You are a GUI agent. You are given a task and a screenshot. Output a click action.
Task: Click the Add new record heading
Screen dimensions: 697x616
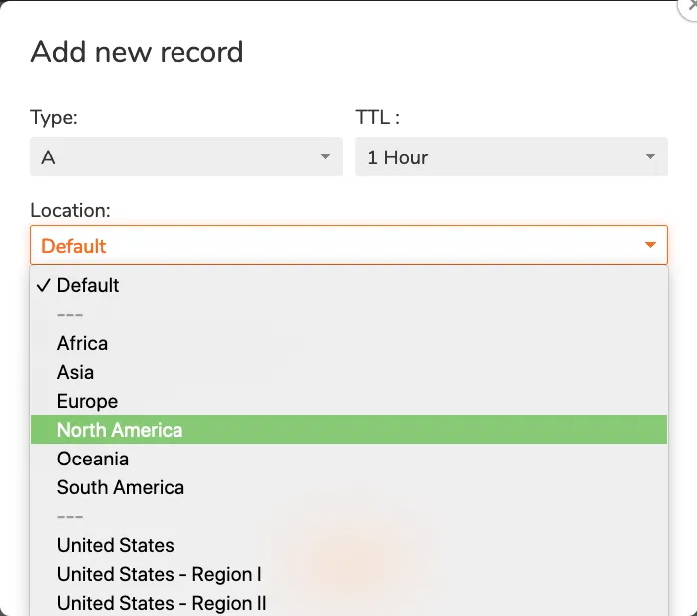(137, 52)
